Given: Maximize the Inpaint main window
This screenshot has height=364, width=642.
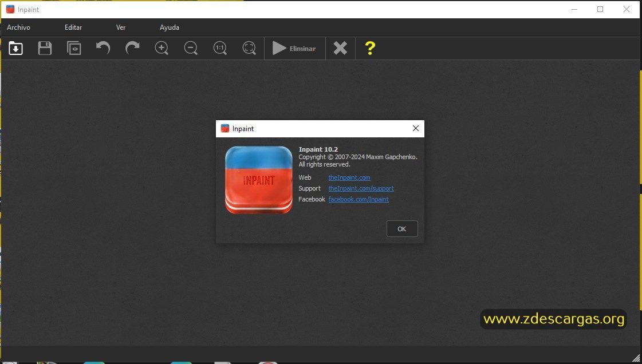Looking at the screenshot, I should pyautogui.click(x=600, y=9).
